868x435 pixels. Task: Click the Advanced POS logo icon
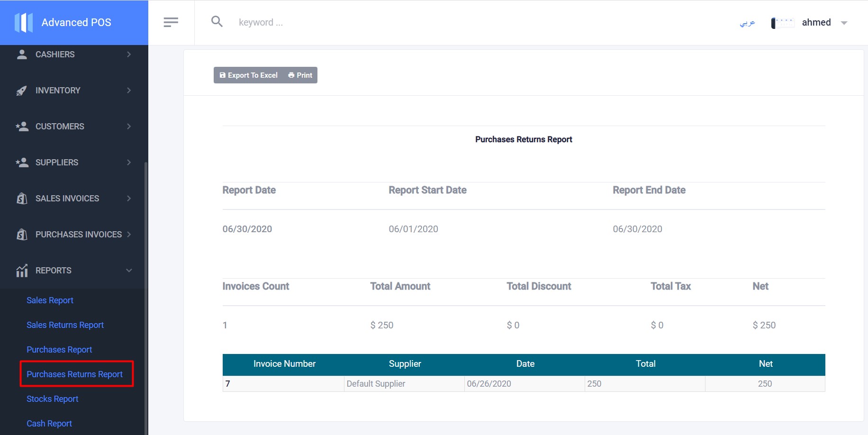(x=24, y=22)
